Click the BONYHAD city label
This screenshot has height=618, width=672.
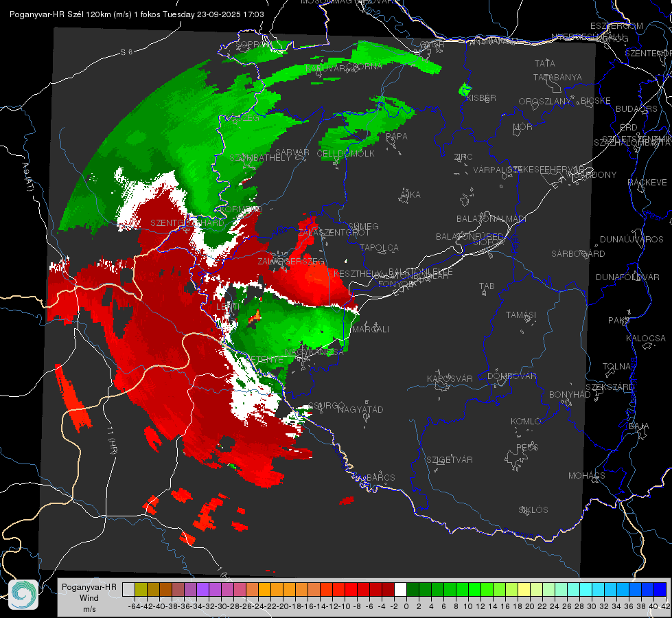570,395
